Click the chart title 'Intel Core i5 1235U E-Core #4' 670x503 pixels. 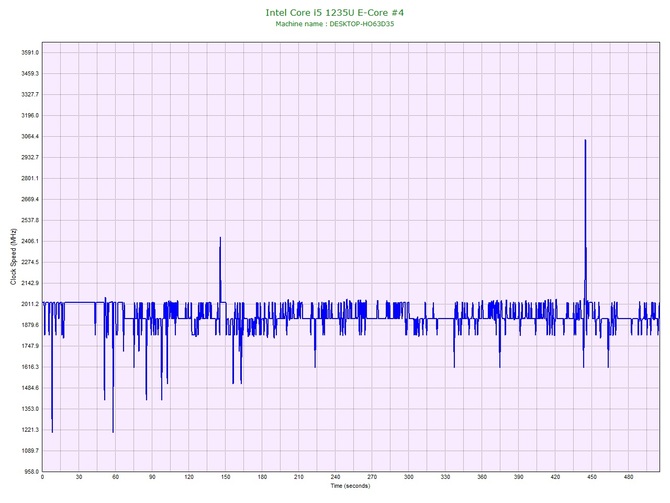[x=335, y=12]
